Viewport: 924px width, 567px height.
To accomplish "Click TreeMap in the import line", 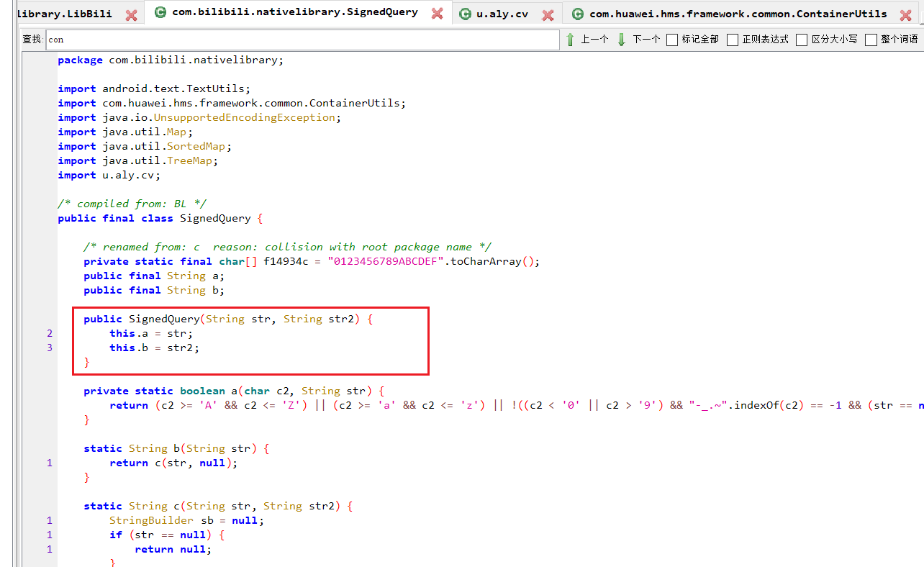I will point(189,160).
